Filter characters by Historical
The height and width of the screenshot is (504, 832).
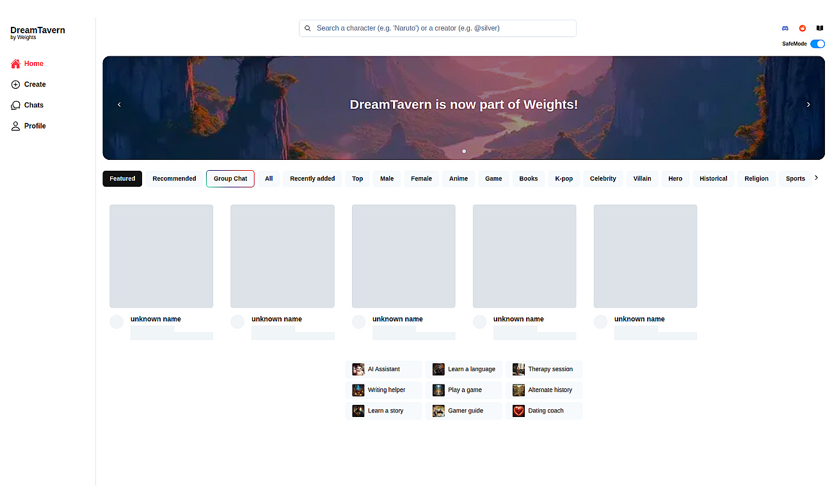point(714,179)
